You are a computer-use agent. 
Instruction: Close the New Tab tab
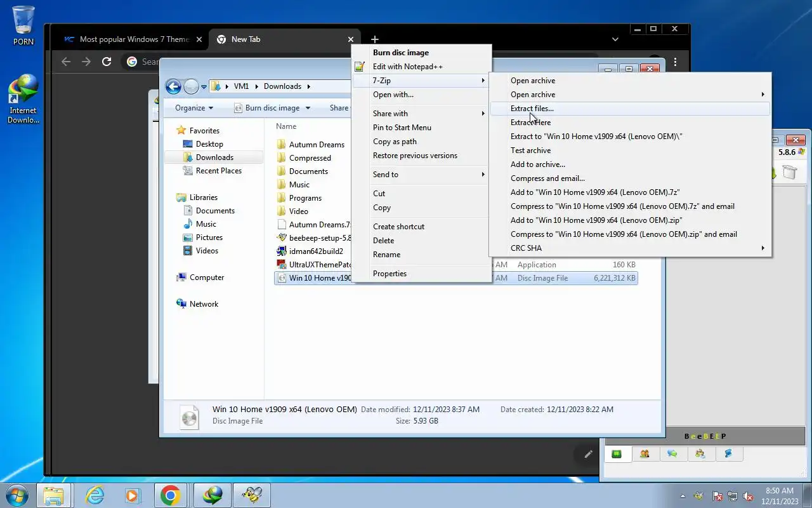click(x=350, y=39)
